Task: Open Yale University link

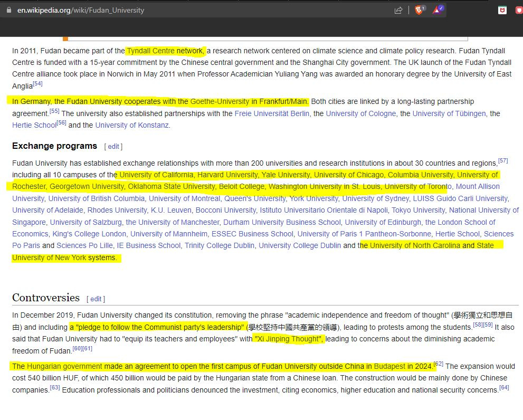Action: 286,175
